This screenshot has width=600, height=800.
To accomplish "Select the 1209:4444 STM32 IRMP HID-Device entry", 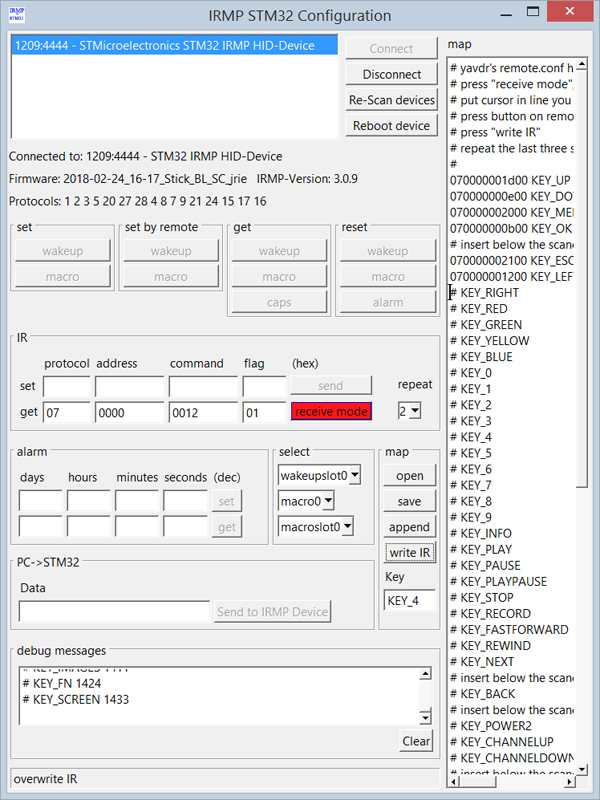I will point(174,45).
